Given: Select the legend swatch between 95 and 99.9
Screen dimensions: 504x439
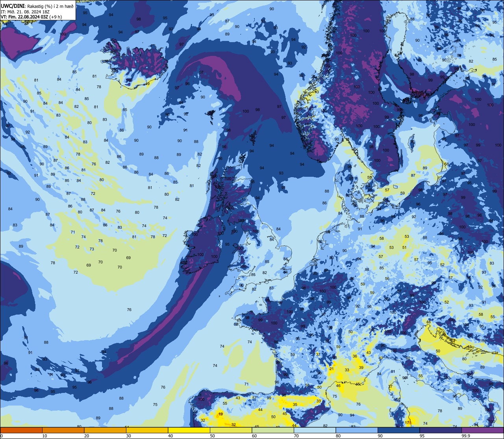Looking at the screenshot, I should pyautogui.click(x=441, y=430).
